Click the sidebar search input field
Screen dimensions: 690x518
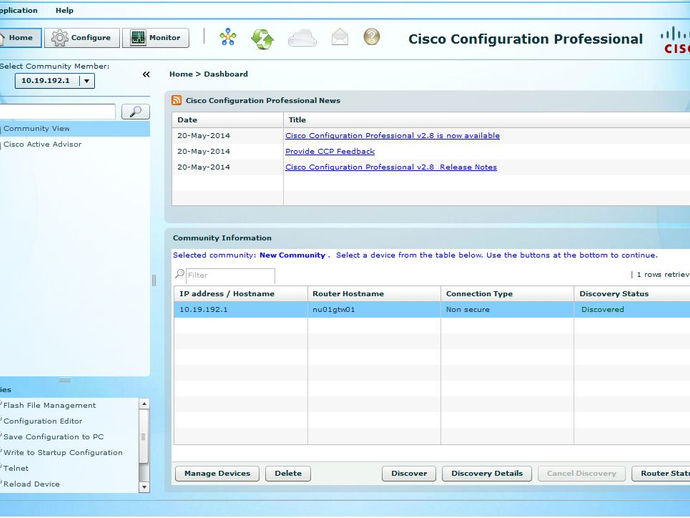pyautogui.click(x=57, y=112)
